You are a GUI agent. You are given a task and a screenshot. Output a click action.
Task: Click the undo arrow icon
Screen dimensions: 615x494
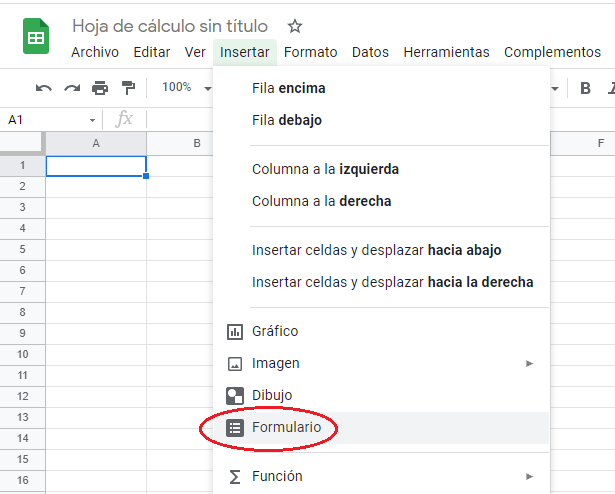(x=44, y=88)
